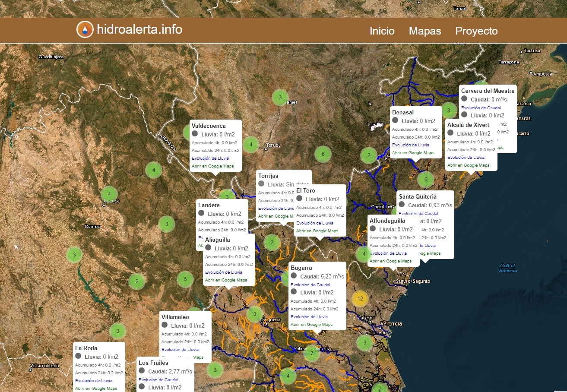The image size is (567, 392).
Task: Click gray status dot beside Valdecuenca Lluvia
Action: (195, 134)
